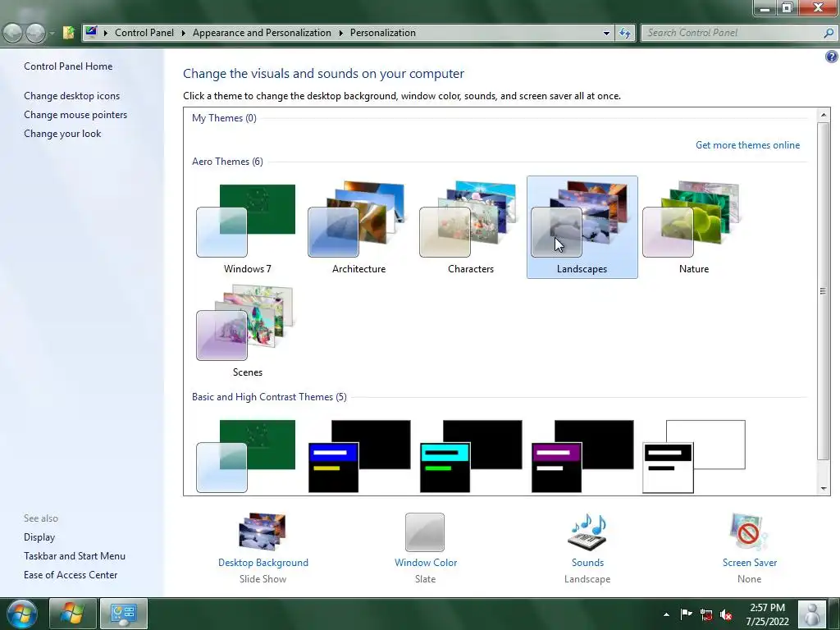Viewport: 840px width, 630px height.
Task: Click the Back navigation button
Action: pos(13,33)
